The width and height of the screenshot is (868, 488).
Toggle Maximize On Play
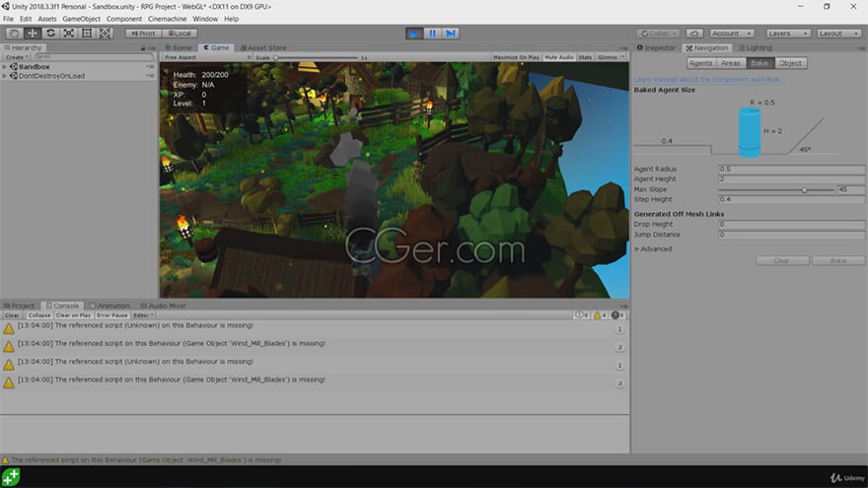[516, 57]
